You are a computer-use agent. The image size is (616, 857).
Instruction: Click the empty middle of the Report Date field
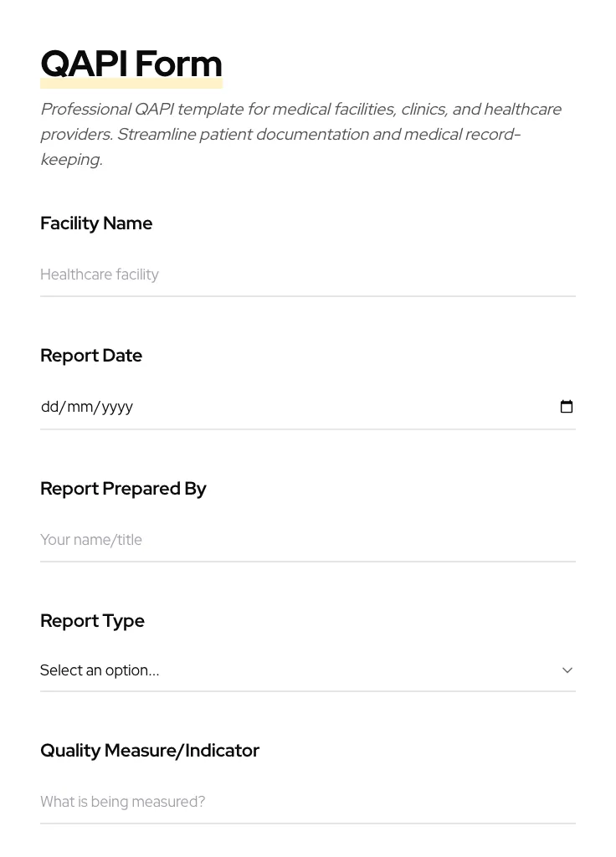tap(335, 407)
